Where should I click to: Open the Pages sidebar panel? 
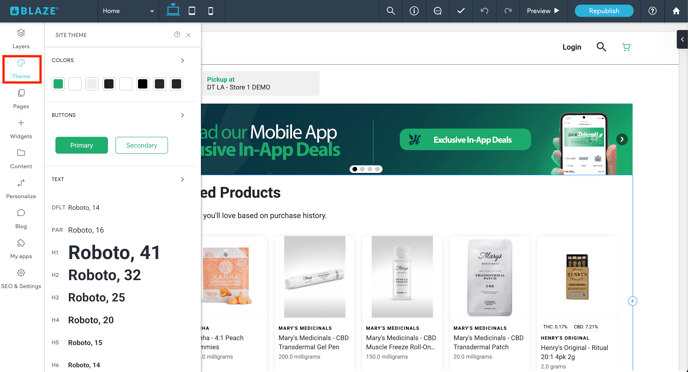[21, 99]
